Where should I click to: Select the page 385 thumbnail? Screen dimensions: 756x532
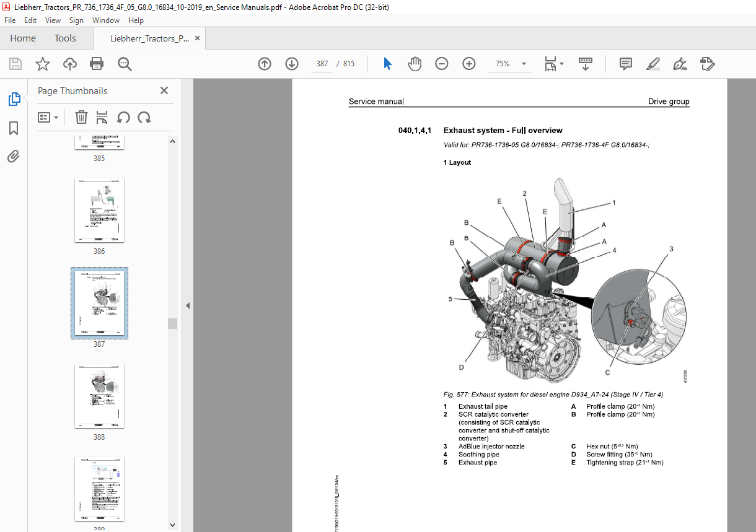99,142
